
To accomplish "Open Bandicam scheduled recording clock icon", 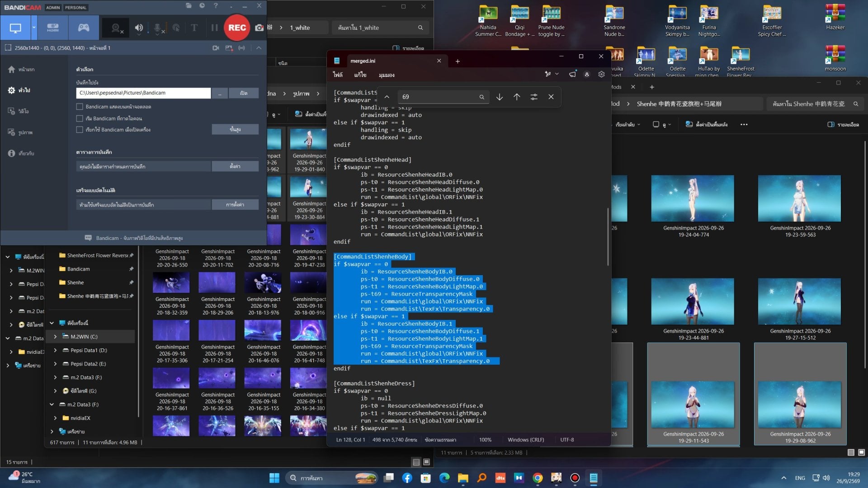I will pyautogui.click(x=202, y=5).
